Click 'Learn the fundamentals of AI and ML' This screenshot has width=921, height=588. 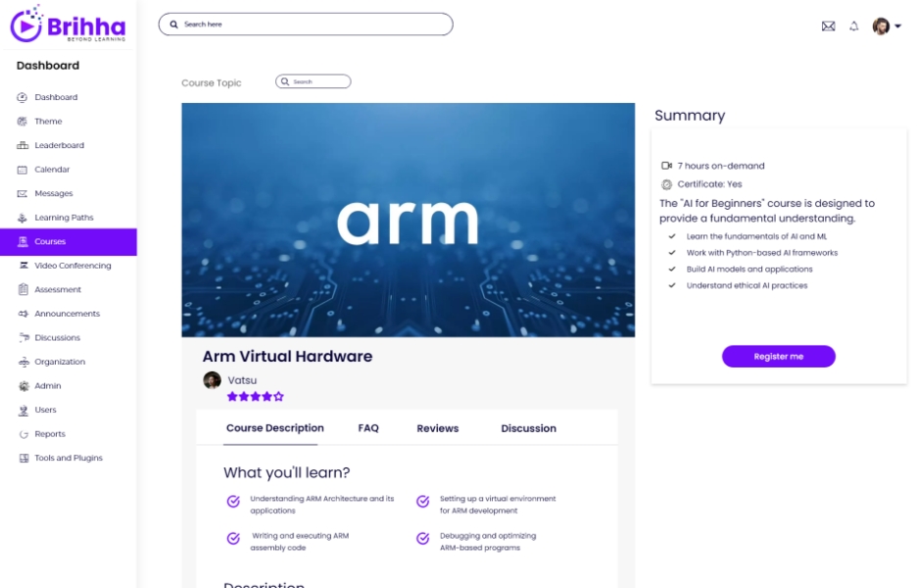(x=756, y=237)
